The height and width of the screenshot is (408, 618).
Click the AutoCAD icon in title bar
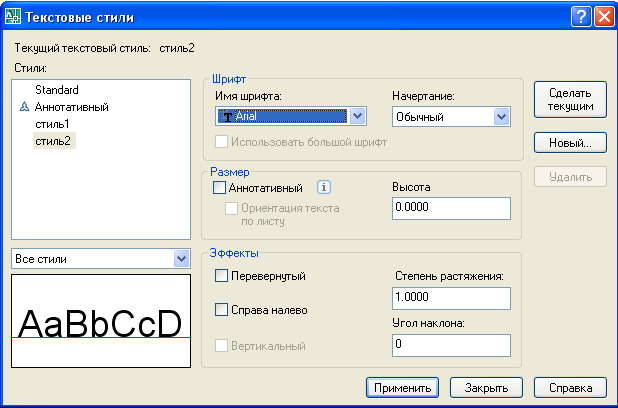pyautogui.click(x=13, y=17)
